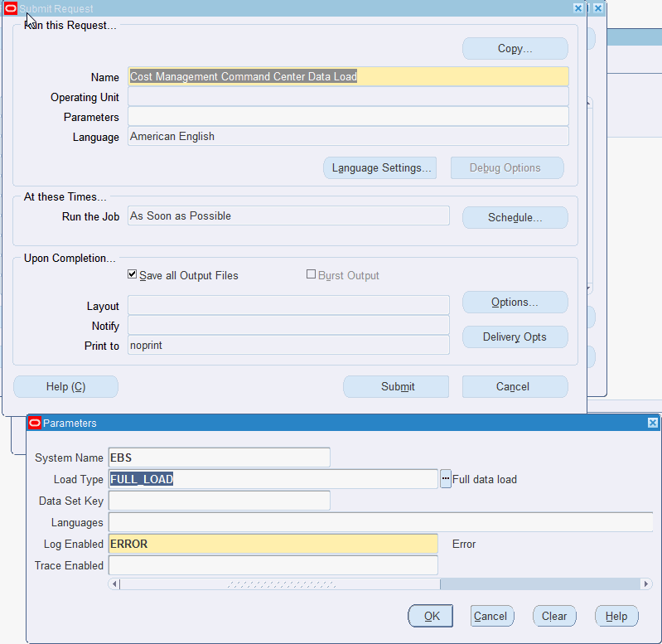The image size is (662, 644).
Task: Click the Oracle icon in Submit Request title bar
Action: tap(11, 8)
